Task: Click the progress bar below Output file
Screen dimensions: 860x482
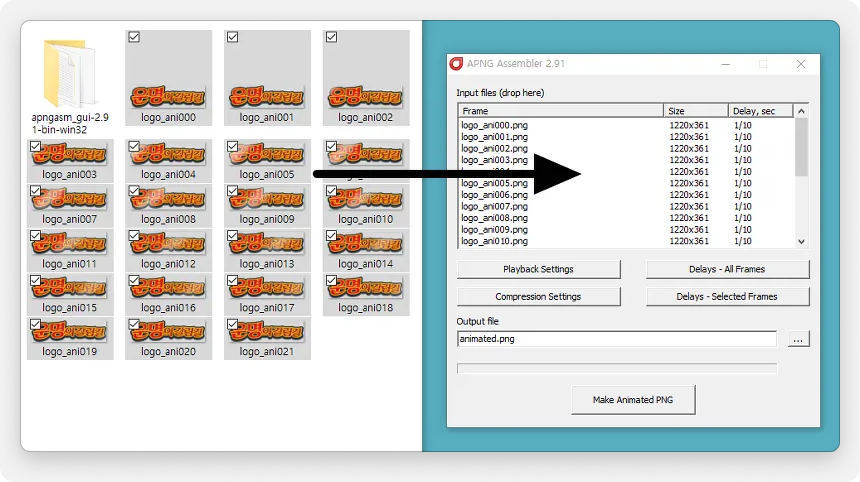Action: click(x=616, y=368)
